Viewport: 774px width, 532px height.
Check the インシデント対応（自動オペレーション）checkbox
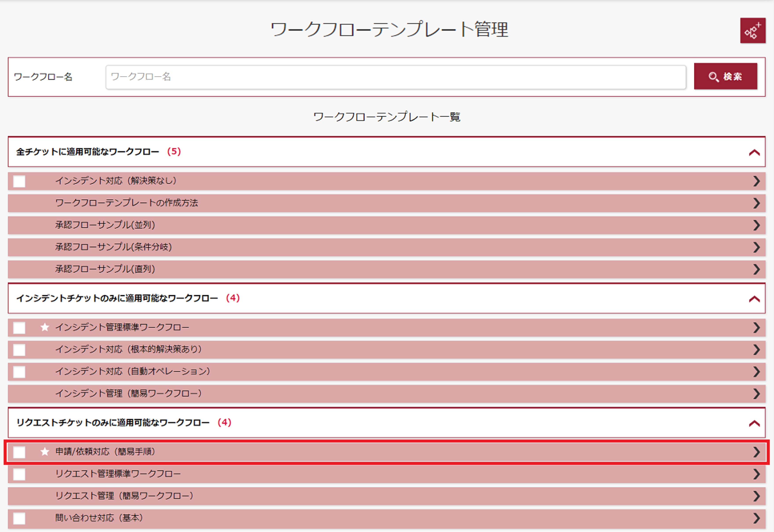(x=19, y=372)
